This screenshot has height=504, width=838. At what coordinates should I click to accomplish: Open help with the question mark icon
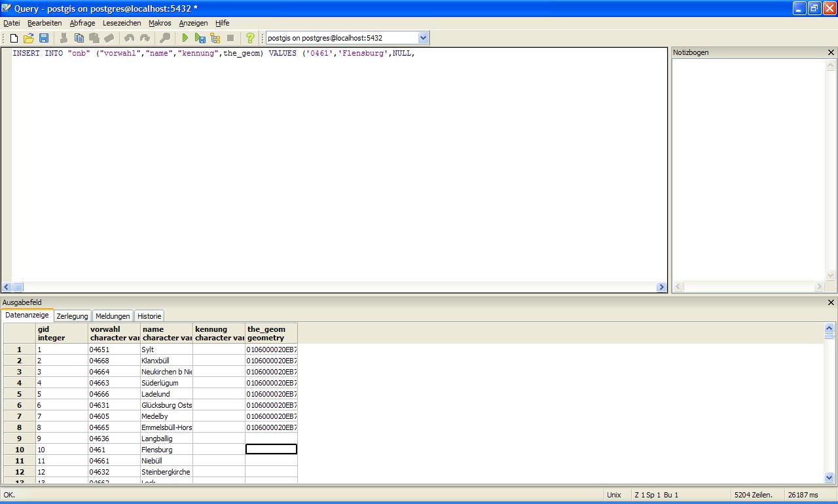coord(249,38)
